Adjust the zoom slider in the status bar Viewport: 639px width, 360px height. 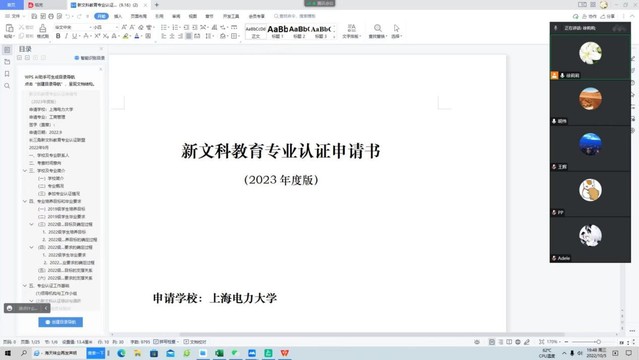586,342
